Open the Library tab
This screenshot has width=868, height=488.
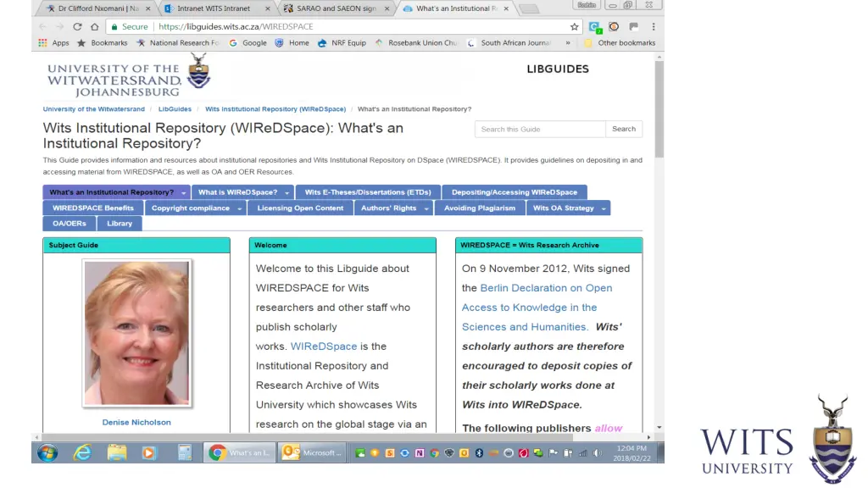120,224
